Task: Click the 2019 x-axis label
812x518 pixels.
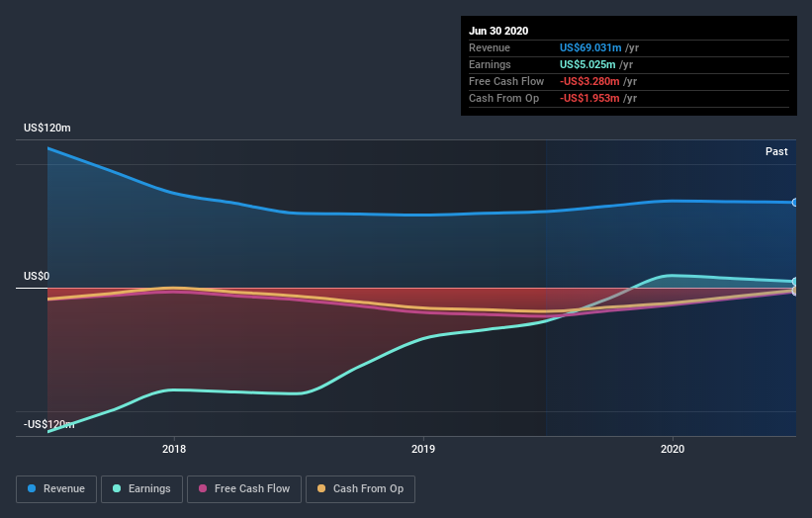Action: pos(423,449)
